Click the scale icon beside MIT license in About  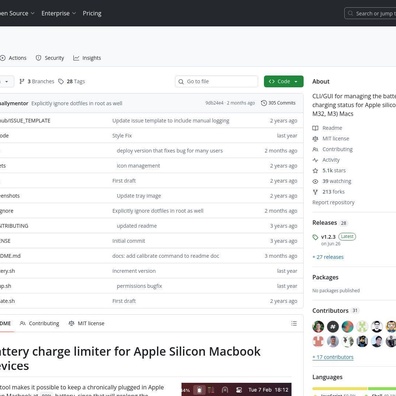pyautogui.click(x=315, y=139)
